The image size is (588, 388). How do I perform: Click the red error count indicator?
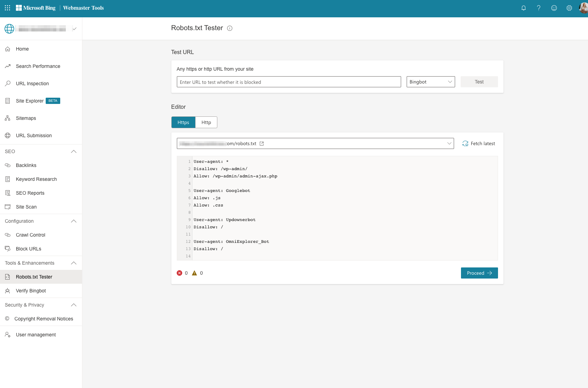[x=180, y=273]
